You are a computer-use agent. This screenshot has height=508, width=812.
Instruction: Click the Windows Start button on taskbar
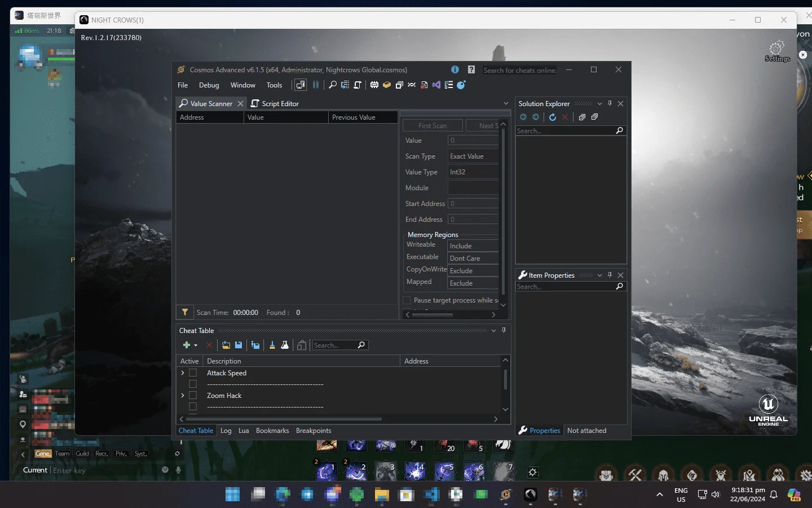[232, 495]
